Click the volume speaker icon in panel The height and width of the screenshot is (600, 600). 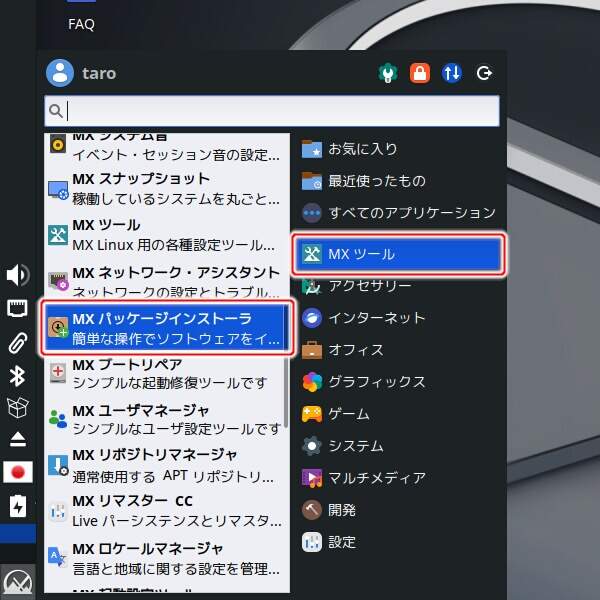coord(18,275)
